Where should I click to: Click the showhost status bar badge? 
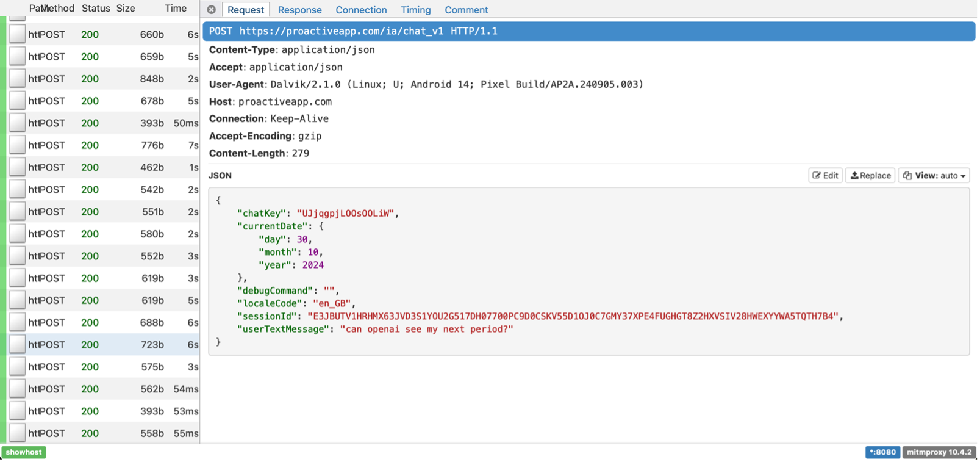pos(24,452)
